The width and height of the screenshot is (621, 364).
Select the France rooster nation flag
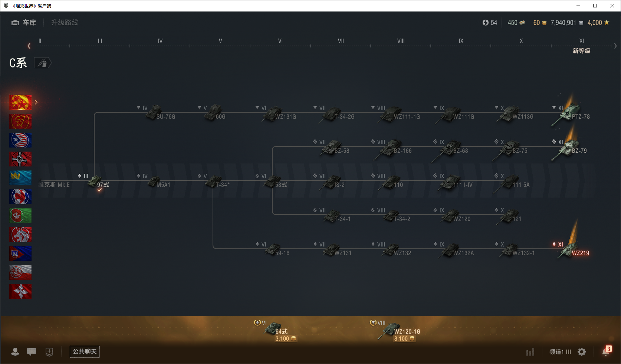20,197
